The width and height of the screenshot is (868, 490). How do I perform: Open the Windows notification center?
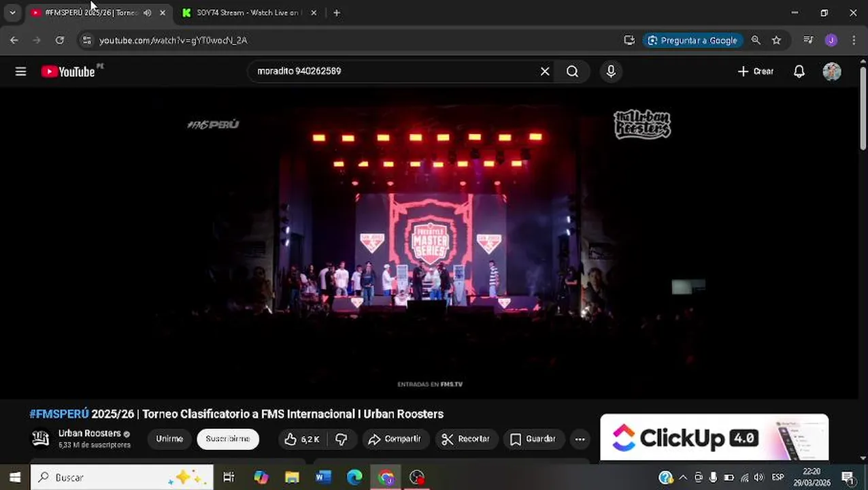848,477
